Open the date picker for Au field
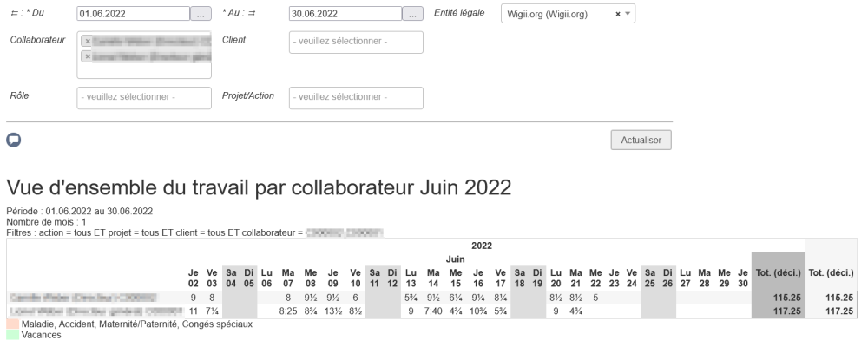Image resolution: width=868 pixels, height=347 pixels. (x=413, y=14)
